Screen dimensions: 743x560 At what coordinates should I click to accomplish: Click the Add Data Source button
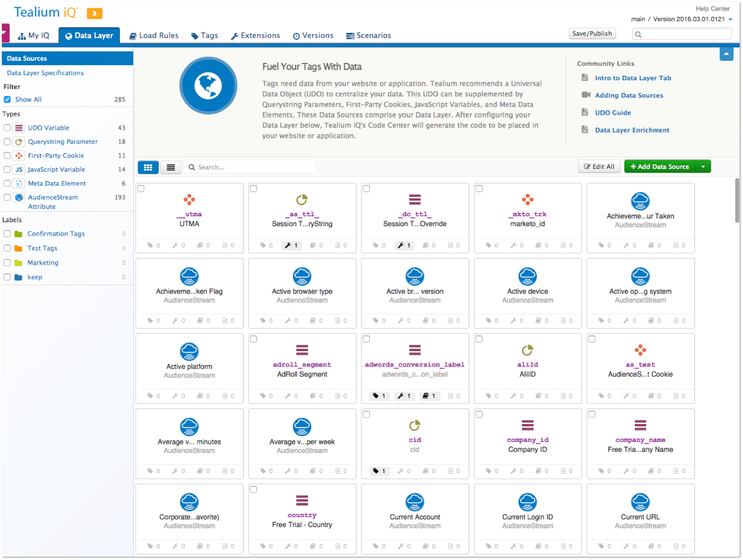(x=659, y=167)
